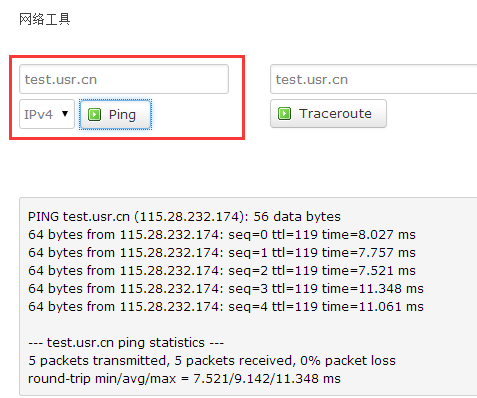Start the Traceroute button
The height and width of the screenshot is (398, 477).
point(328,114)
